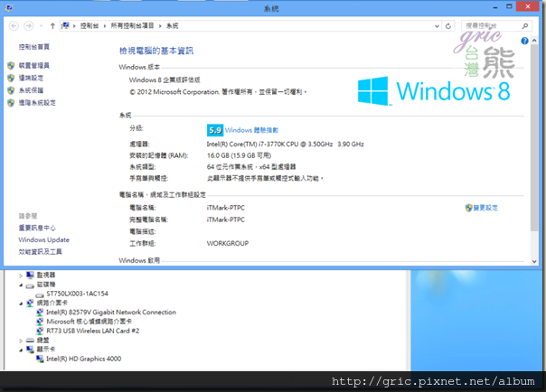The image size is (546, 392).
Task: Click icon beside Intel(R) 82579V Gigabit
Action: click(x=40, y=312)
